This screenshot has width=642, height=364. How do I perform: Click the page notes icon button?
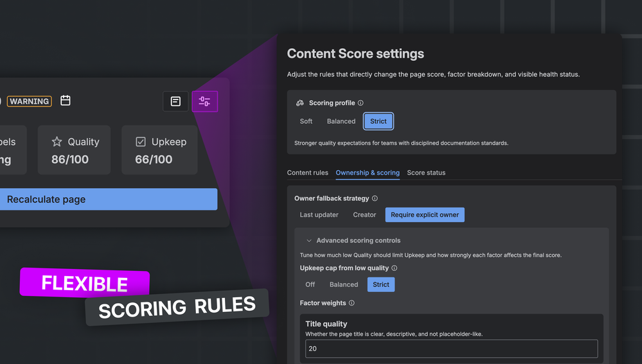coord(175,101)
